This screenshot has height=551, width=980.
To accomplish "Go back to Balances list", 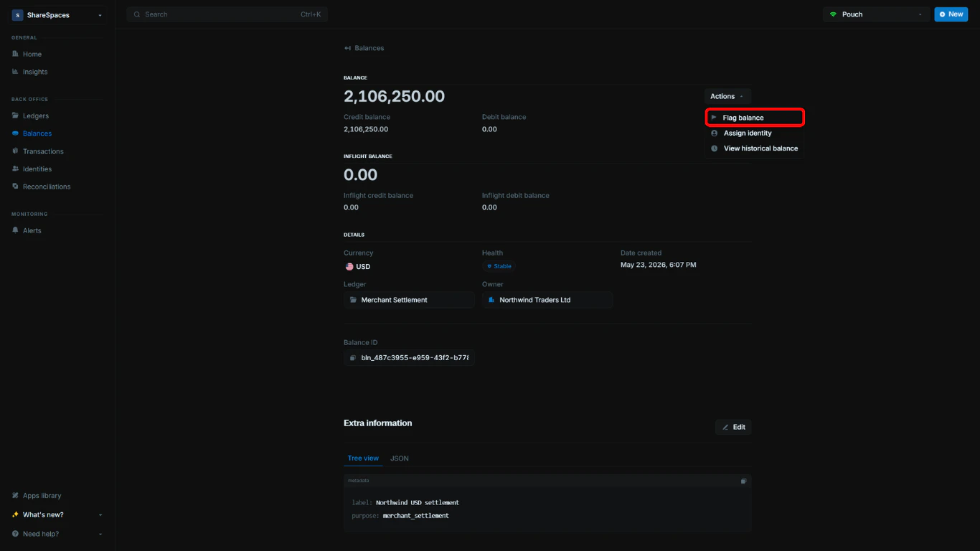I will pos(364,48).
